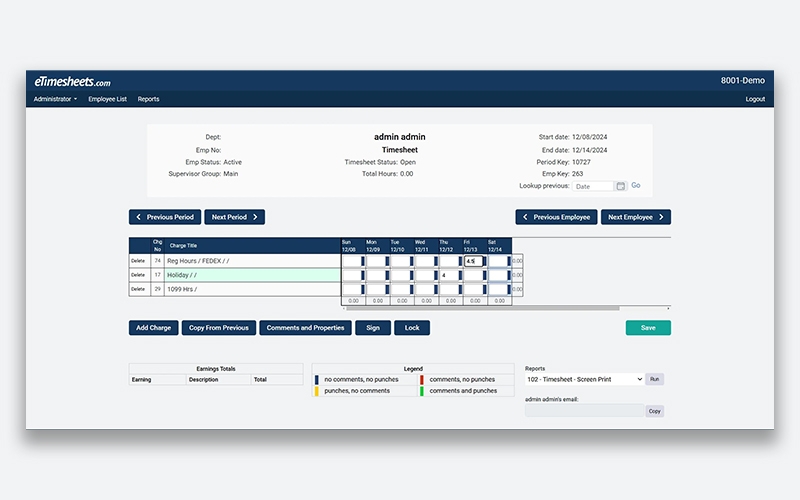The width and height of the screenshot is (800, 500).
Task: Click the comment marker for Holiday Saturday 12/14
Action: pos(509,276)
